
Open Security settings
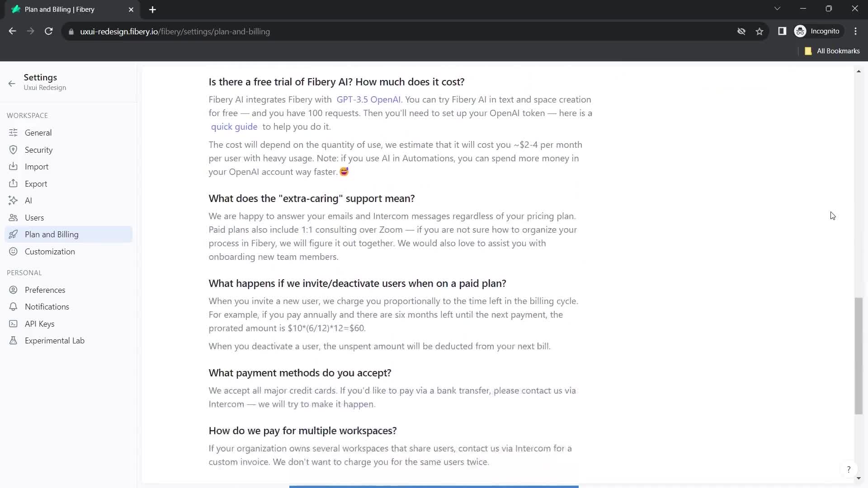tap(39, 150)
